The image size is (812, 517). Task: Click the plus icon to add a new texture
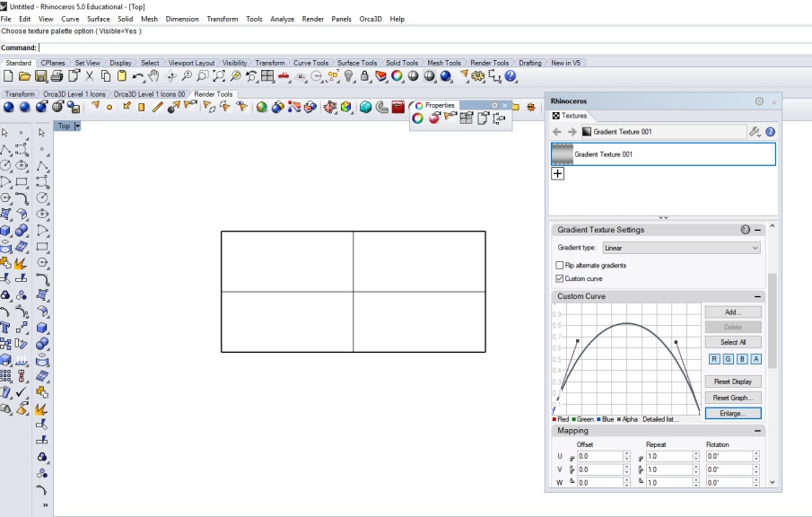pos(558,172)
